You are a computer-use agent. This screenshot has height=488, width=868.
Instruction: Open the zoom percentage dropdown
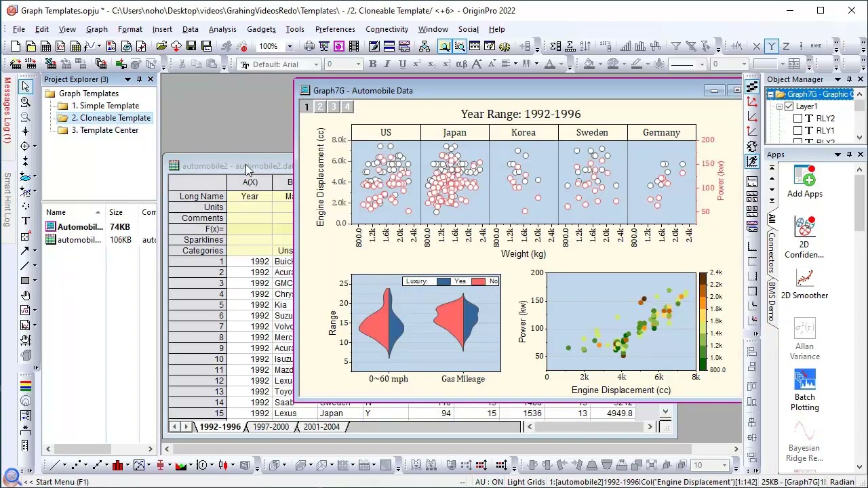click(290, 46)
